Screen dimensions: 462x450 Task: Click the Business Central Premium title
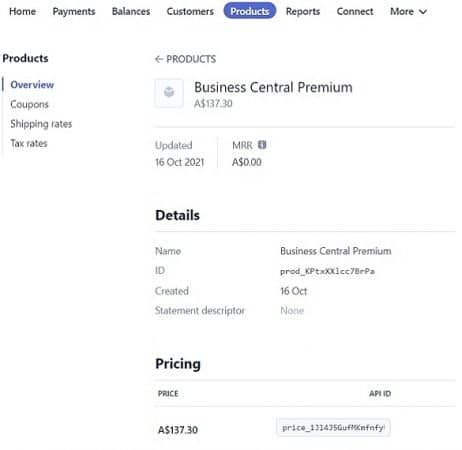pos(273,88)
